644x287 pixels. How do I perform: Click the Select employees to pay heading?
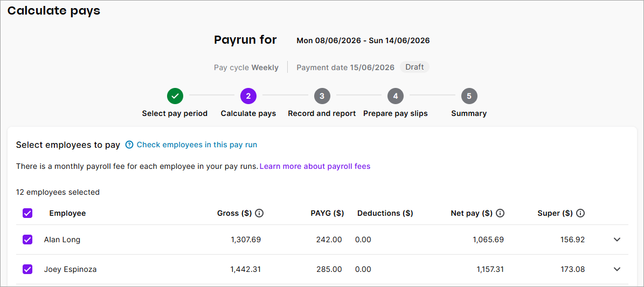point(68,145)
